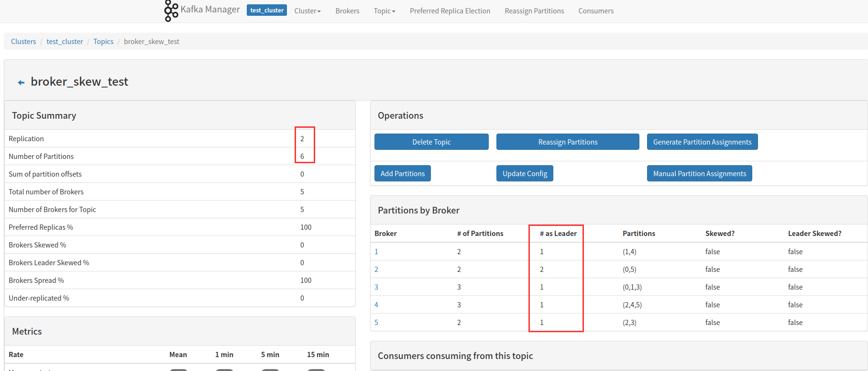Open the Cluster dropdown menu
Screen dimensions: 868x371
pos(308,11)
